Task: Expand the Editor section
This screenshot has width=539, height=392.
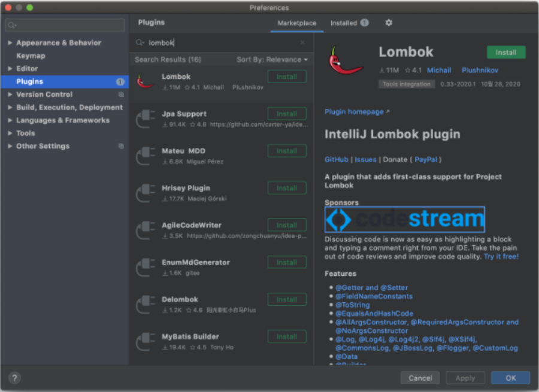Action: tap(10, 68)
